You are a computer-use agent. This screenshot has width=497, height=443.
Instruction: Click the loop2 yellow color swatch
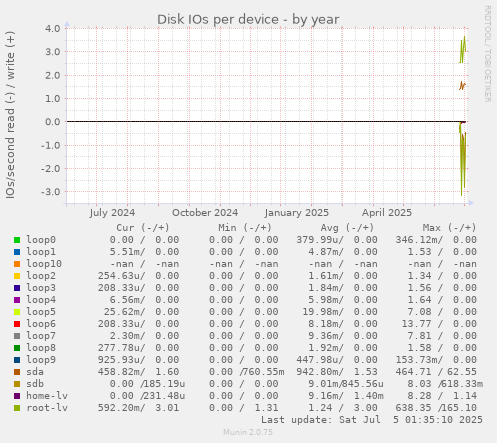pyautogui.click(x=17, y=276)
